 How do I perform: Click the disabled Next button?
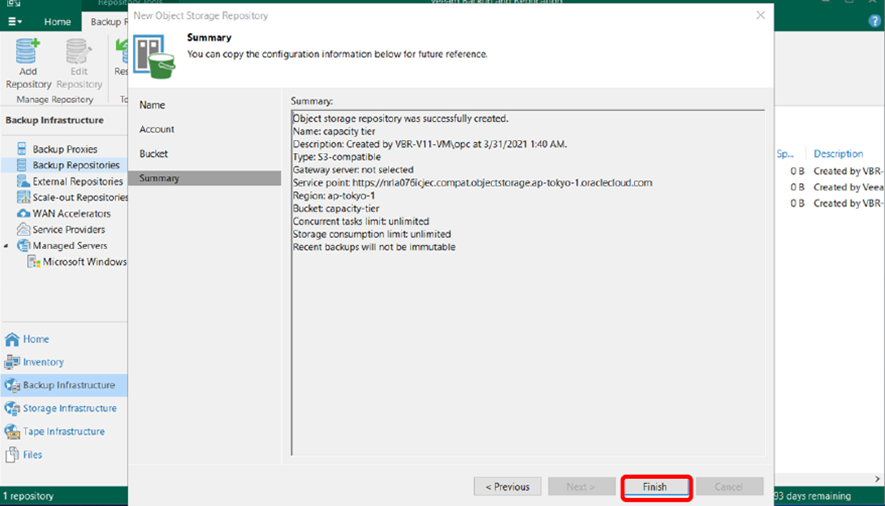point(581,487)
